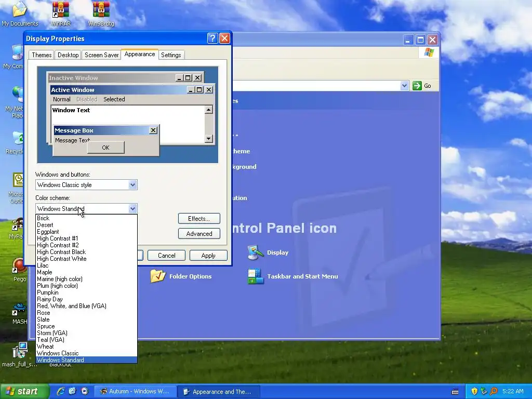Click the Display icon in Control Panel
This screenshot has height=399, width=532.
256,252
